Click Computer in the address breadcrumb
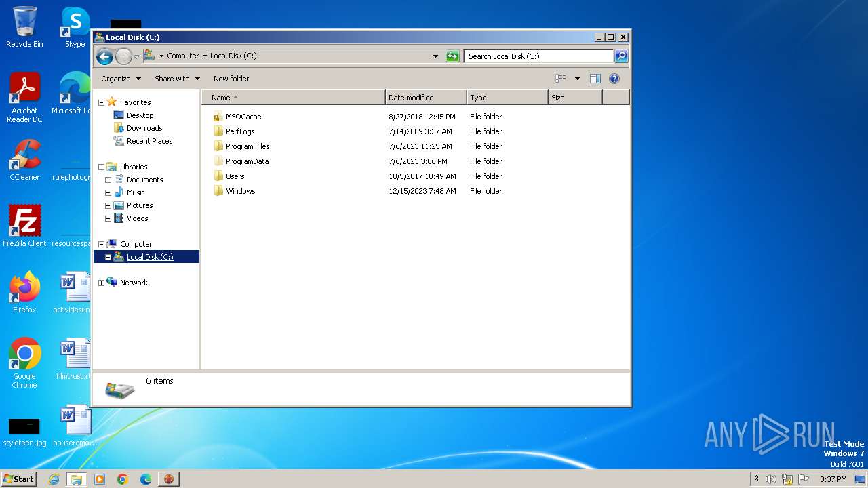 pyautogui.click(x=183, y=56)
